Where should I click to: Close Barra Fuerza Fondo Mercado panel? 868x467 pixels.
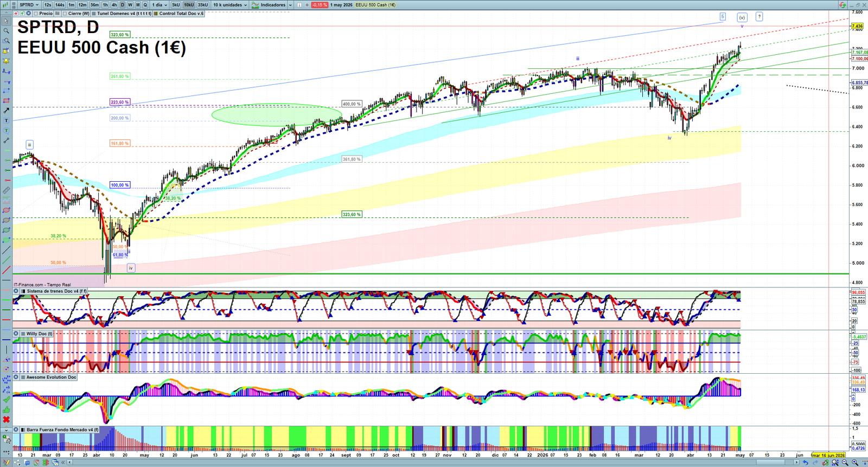pyautogui.click(x=16, y=430)
